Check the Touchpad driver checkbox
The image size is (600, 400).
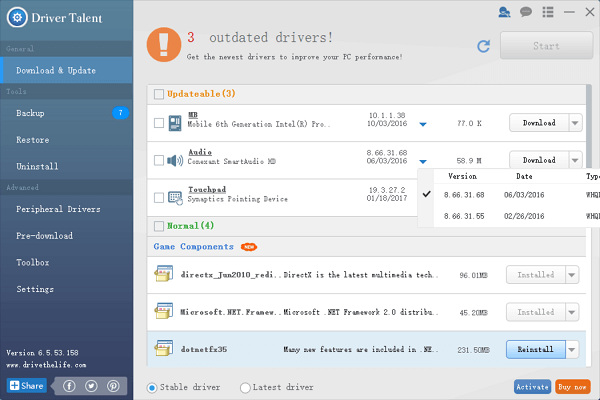159,198
